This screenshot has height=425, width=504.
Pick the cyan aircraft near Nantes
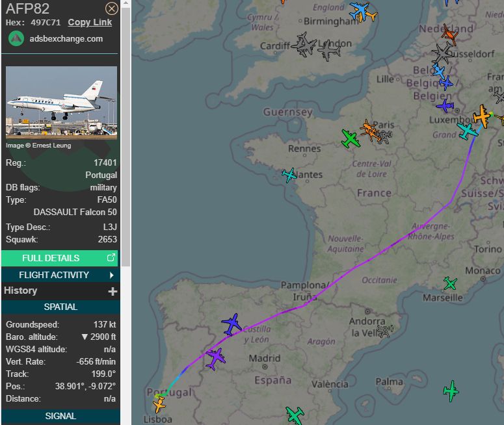(289, 175)
